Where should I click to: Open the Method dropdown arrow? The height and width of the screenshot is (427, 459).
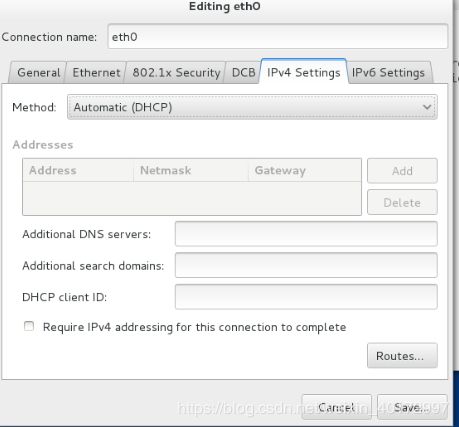(427, 107)
